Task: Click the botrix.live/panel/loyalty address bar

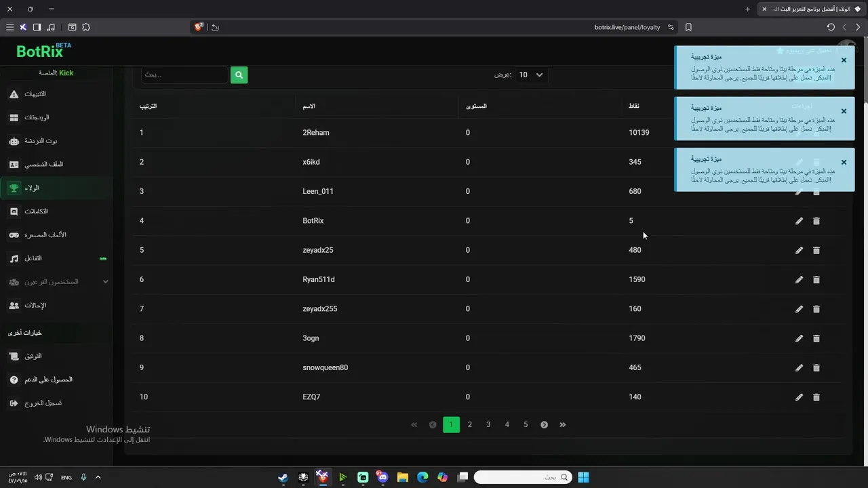Action: tap(627, 27)
